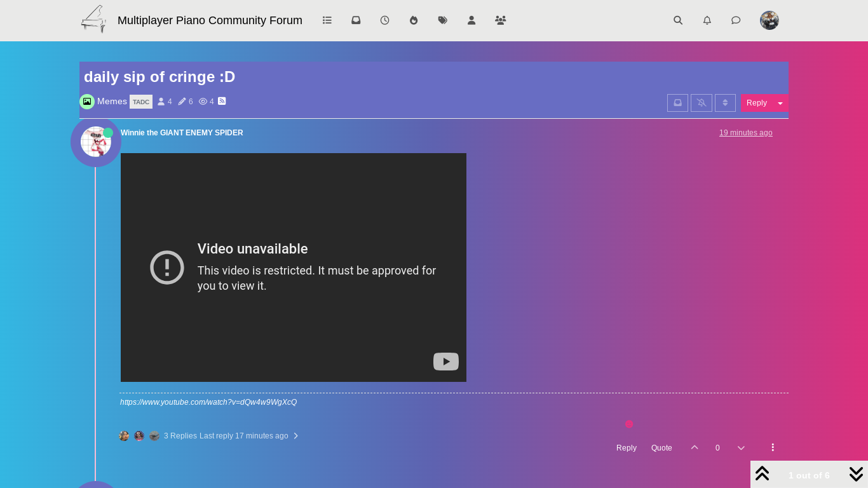
Task: Open the user profile avatar menu
Action: point(770,20)
